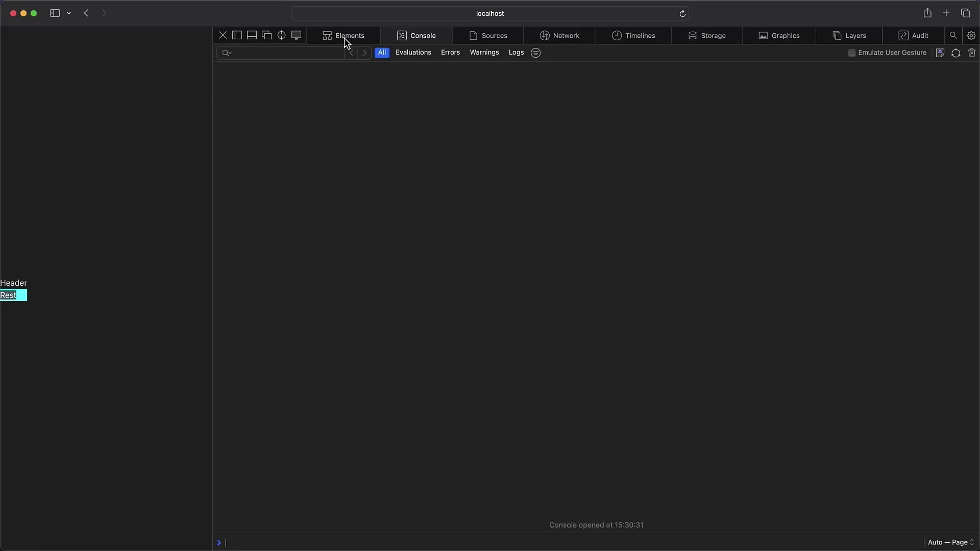Open the Network tab
Image resolution: width=980 pixels, height=551 pixels.
pyautogui.click(x=559, y=36)
